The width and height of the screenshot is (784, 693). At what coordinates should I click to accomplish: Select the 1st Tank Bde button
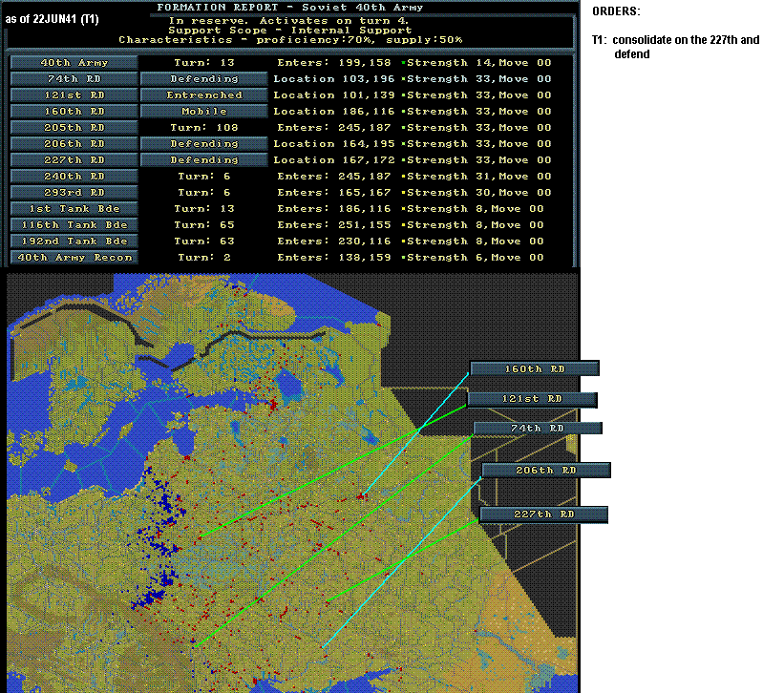74,209
